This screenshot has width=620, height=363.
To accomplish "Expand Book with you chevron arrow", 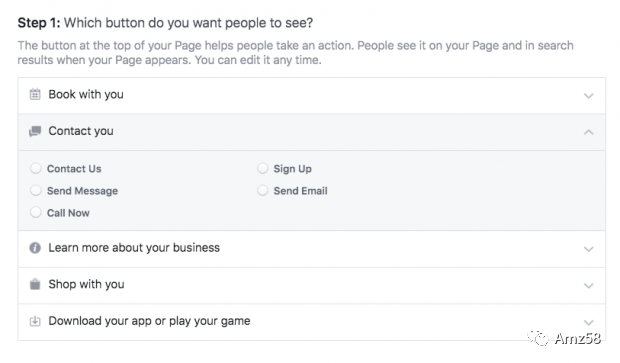I will coord(589,96).
